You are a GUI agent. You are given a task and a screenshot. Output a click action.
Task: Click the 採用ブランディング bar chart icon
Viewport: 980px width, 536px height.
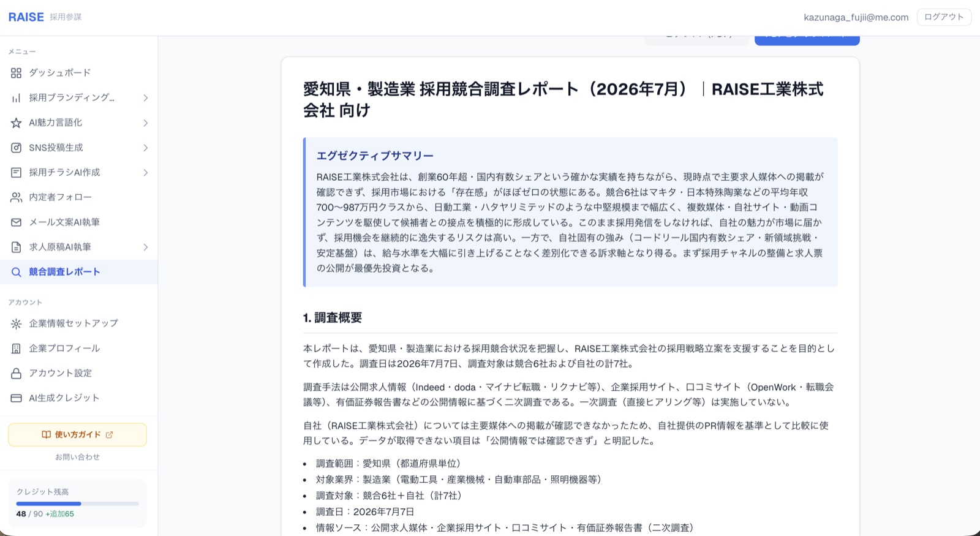click(17, 98)
